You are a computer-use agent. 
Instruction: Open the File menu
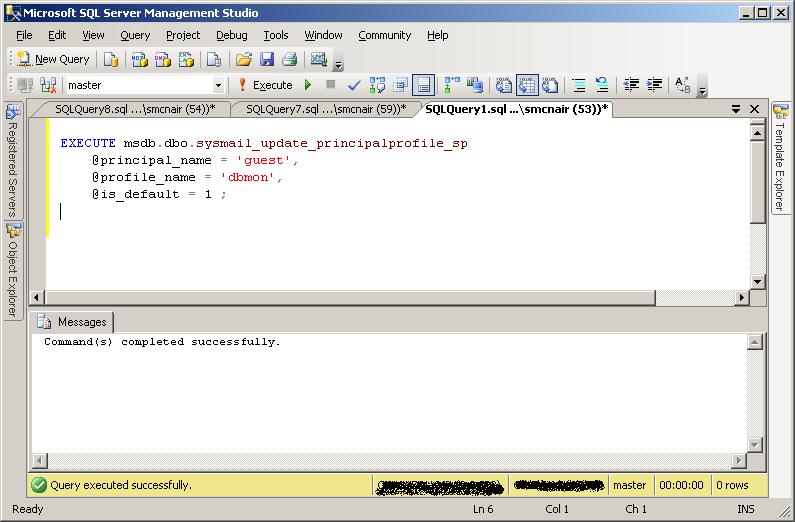(24, 35)
